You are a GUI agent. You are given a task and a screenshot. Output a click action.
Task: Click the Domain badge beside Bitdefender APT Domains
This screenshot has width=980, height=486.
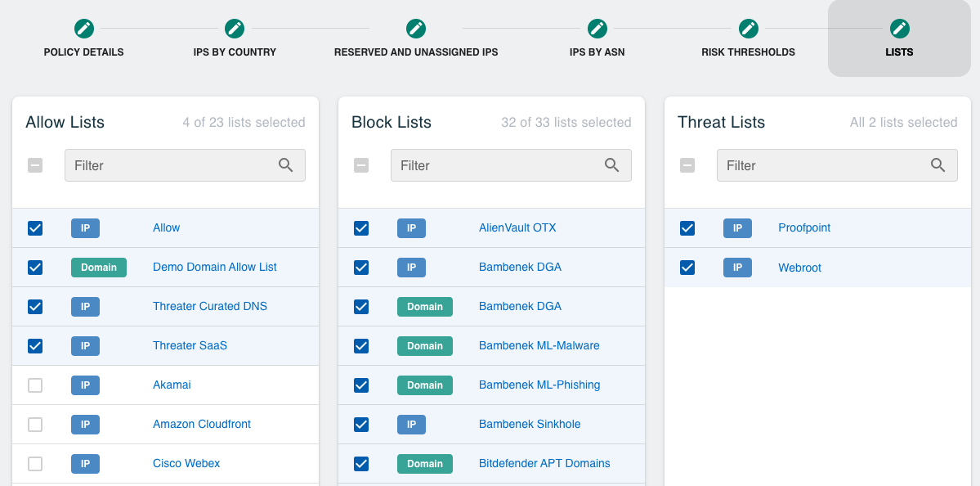[425, 464]
